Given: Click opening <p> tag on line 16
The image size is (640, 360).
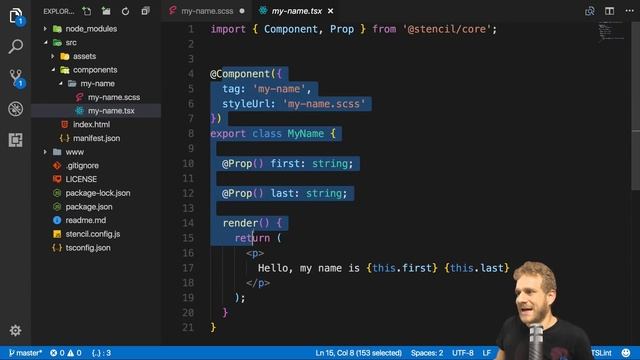Looking at the screenshot, I should coord(255,253).
